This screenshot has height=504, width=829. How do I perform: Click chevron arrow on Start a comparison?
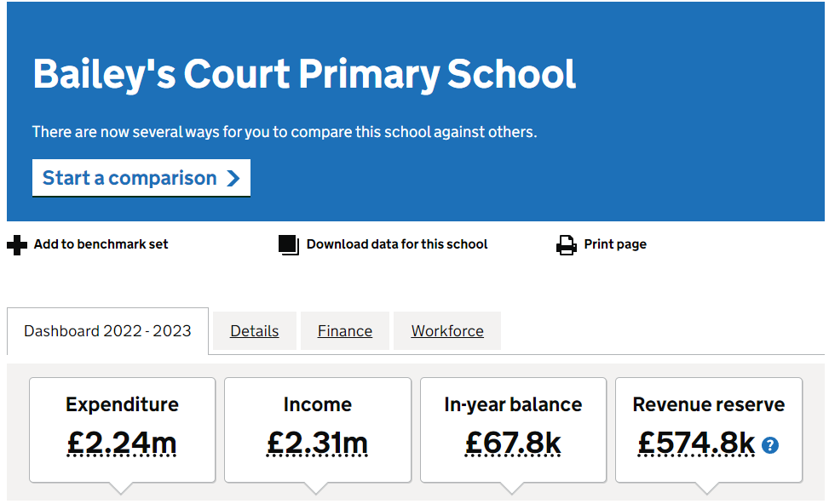point(233,178)
